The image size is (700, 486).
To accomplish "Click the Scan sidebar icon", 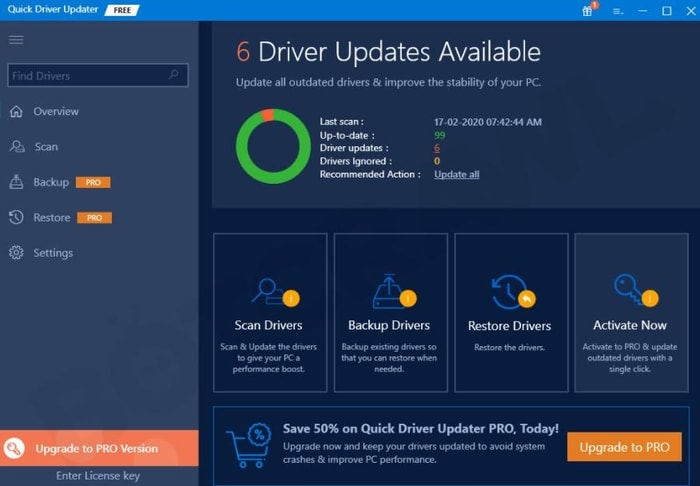I will [x=17, y=146].
